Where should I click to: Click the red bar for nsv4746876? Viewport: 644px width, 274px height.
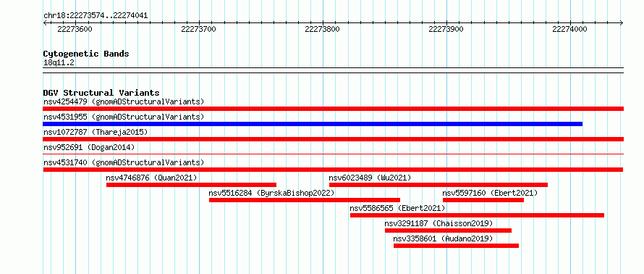(192, 185)
